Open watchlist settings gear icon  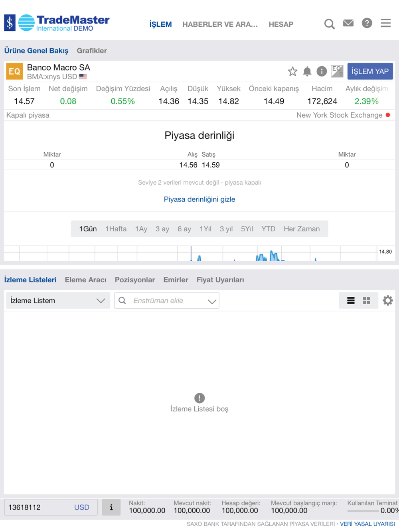pyautogui.click(x=387, y=300)
